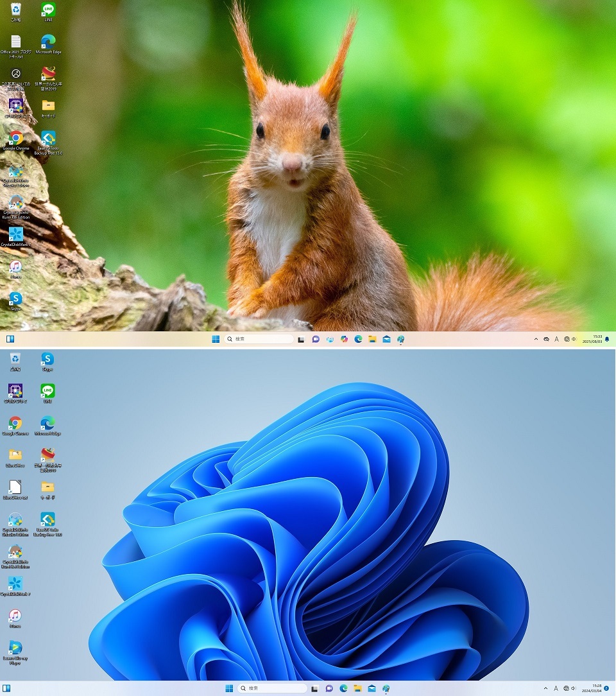The height and width of the screenshot is (696, 616).
Task: Open Microsoft Edge shortcut on blue bloom desktop
Action: point(47,425)
